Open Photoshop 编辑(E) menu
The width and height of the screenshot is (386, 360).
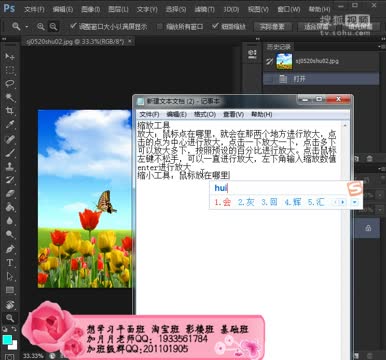pos(63,9)
